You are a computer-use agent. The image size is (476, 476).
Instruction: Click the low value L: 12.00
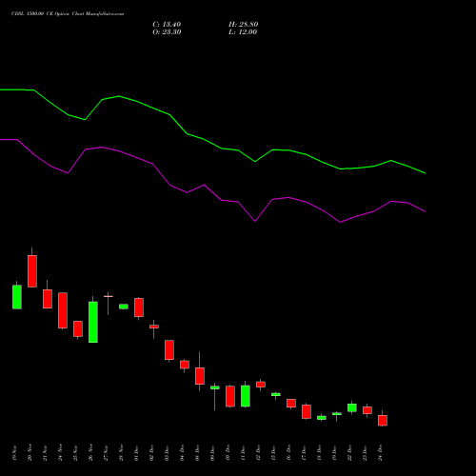[243, 32]
